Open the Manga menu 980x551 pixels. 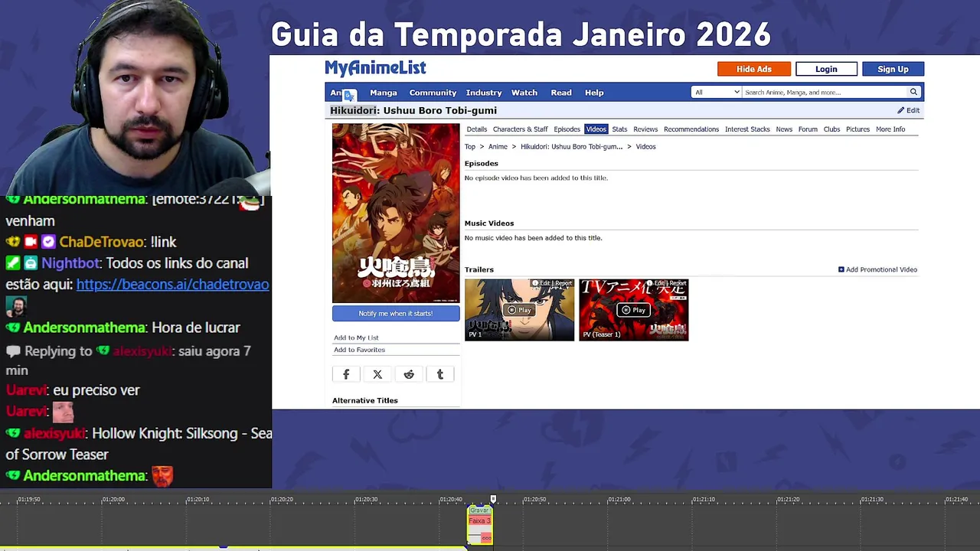click(384, 93)
